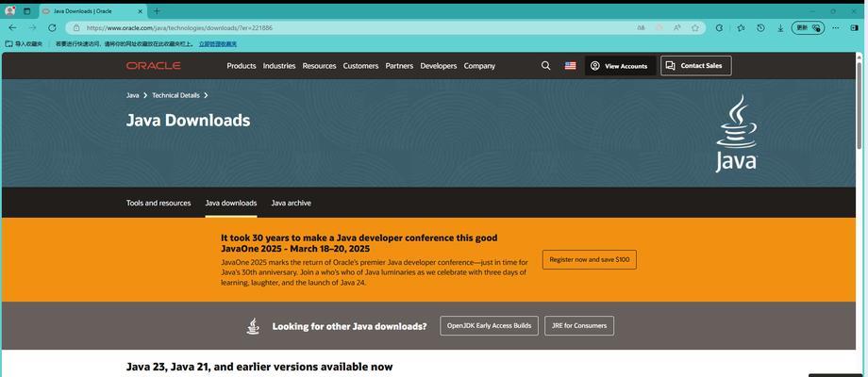Click the small Java icon beside 'Looking for other Java downloads?'

pyautogui.click(x=253, y=326)
